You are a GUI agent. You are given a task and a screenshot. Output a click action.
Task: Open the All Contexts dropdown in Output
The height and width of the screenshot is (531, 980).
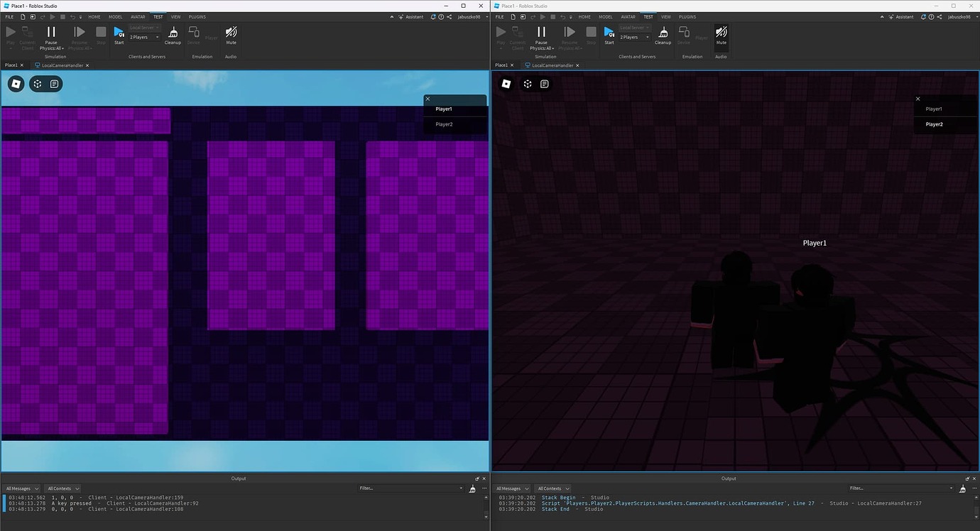pyautogui.click(x=62, y=488)
